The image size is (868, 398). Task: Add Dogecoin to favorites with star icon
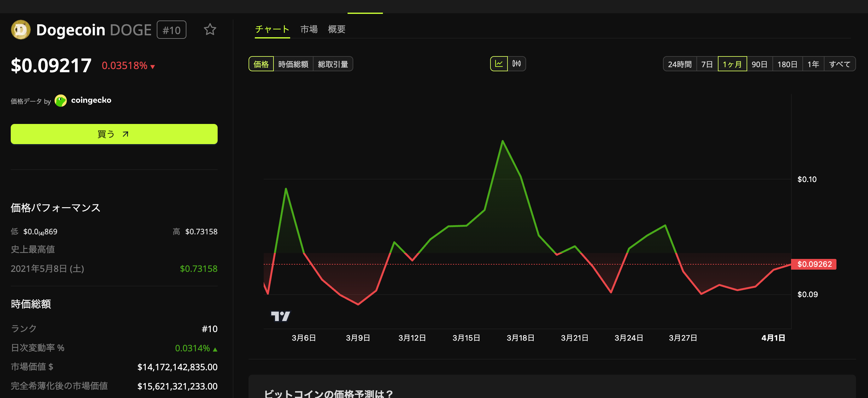tap(209, 30)
